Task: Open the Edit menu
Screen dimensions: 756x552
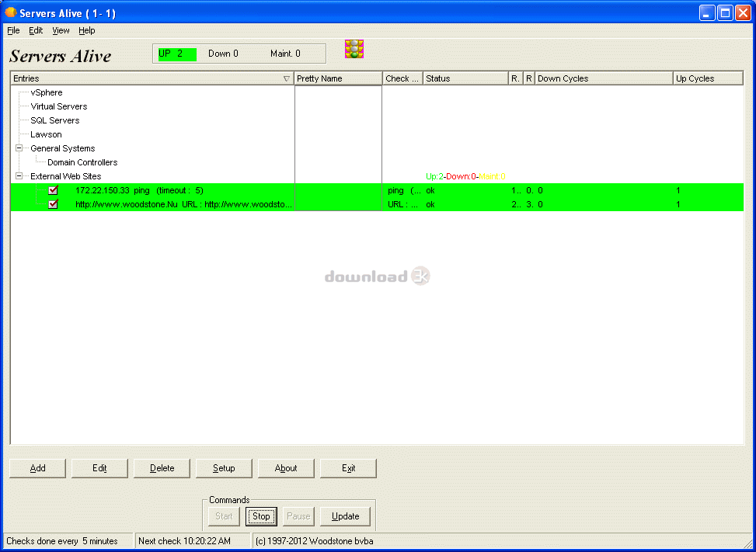Action: [x=36, y=30]
